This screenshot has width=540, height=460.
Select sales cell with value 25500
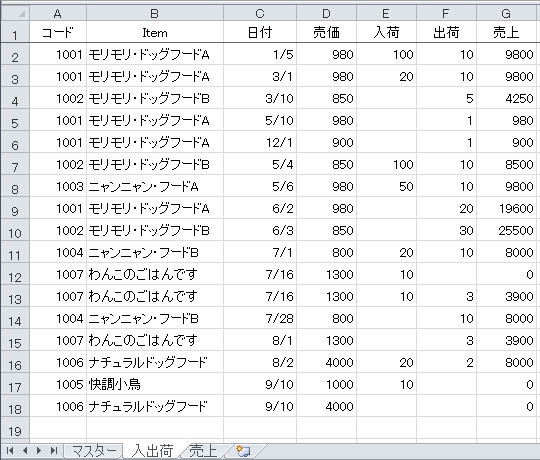point(507,230)
